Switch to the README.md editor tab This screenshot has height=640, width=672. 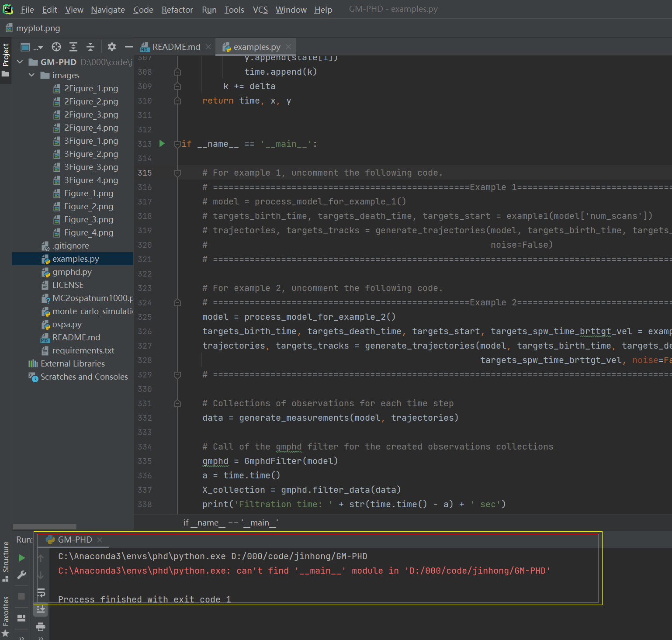coord(176,47)
